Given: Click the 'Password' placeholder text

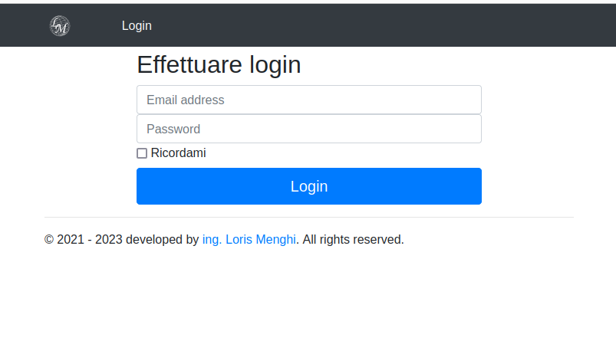Looking at the screenshot, I should (x=173, y=129).
